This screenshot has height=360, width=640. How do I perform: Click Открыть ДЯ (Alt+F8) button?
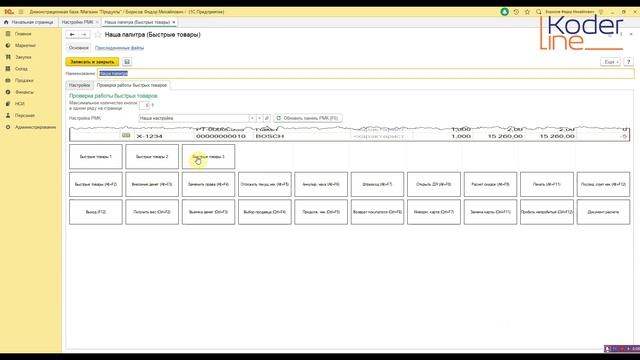[x=433, y=184]
